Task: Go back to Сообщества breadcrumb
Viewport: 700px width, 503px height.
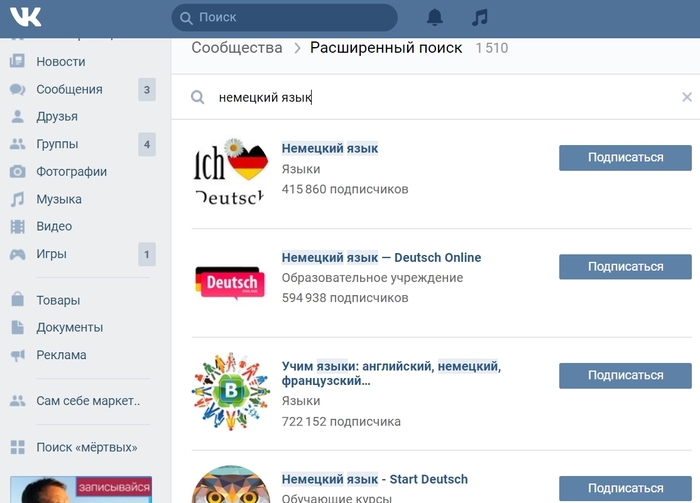Action: 237,48
